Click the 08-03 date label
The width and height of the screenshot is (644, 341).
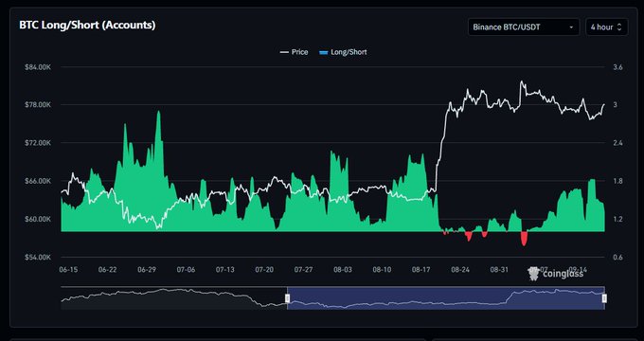click(x=343, y=270)
